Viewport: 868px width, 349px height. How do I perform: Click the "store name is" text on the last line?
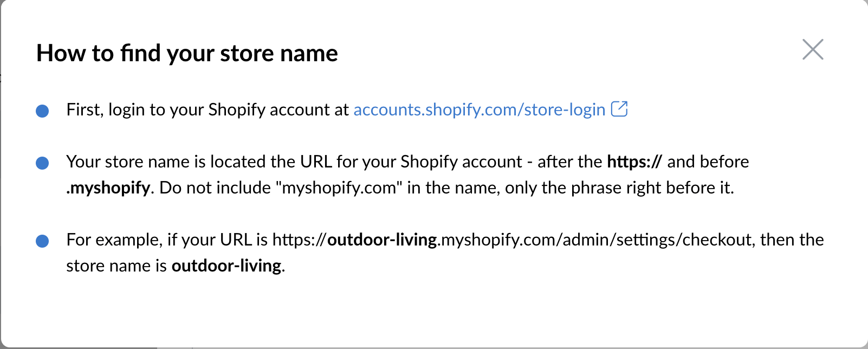[x=116, y=266]
